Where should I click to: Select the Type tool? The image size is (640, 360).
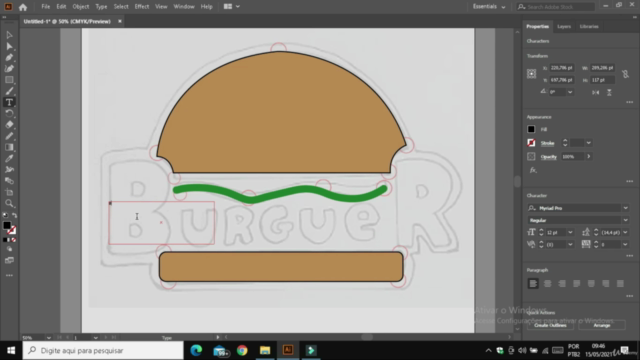(9, 102)
